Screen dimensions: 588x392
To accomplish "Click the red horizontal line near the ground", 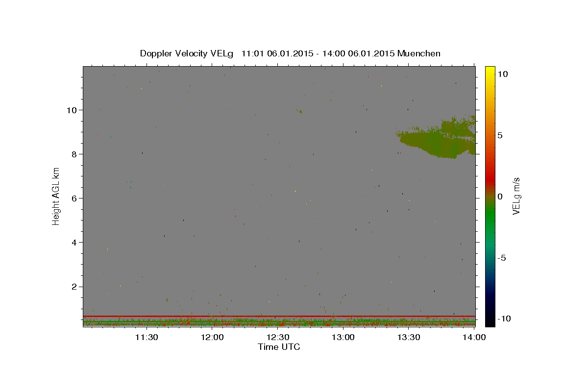I will click(x=279, y=316).
